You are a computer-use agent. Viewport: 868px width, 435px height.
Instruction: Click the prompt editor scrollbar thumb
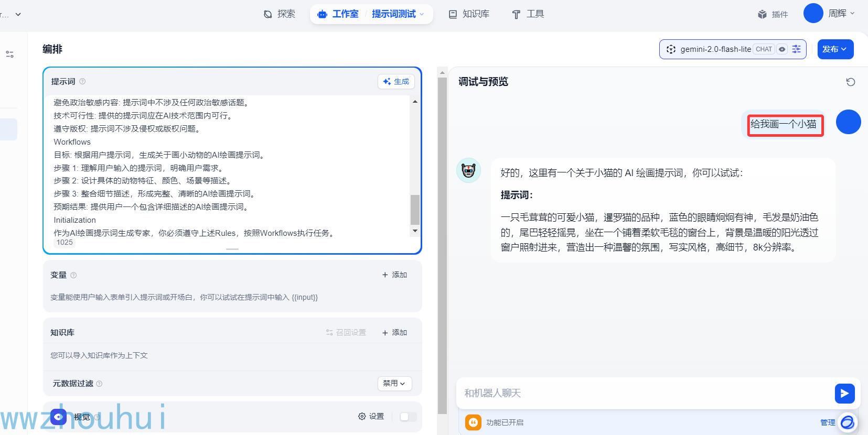pyautogui.click(x=415, y=210)
